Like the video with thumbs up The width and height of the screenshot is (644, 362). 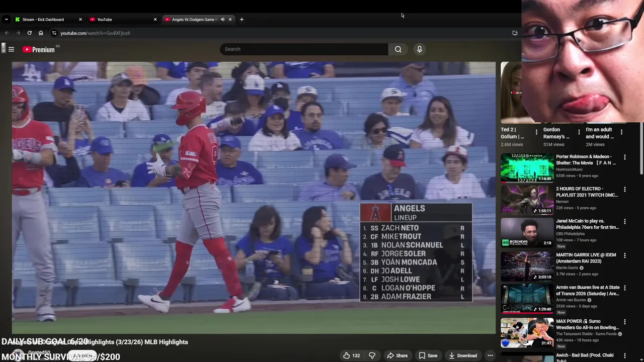pos(352,355)
